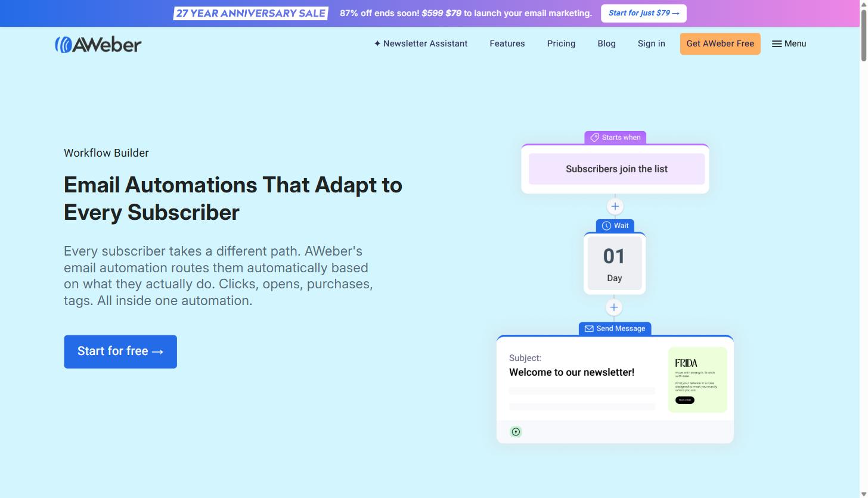
Task: Click the Starts when tag label
Action: 615,138
